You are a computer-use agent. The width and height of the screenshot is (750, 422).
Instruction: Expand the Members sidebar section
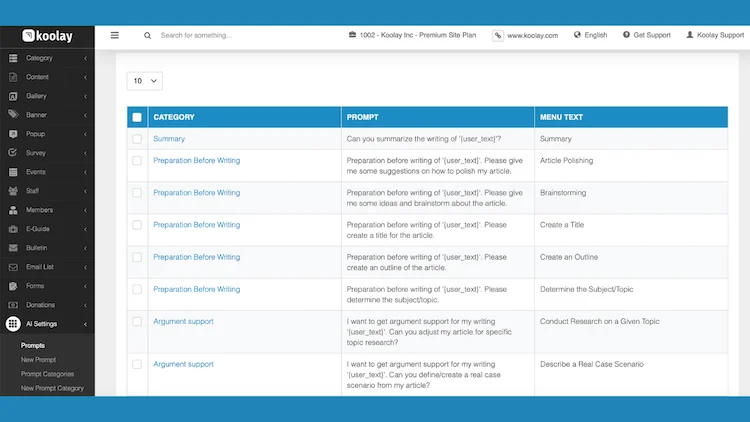pos(47,210)
